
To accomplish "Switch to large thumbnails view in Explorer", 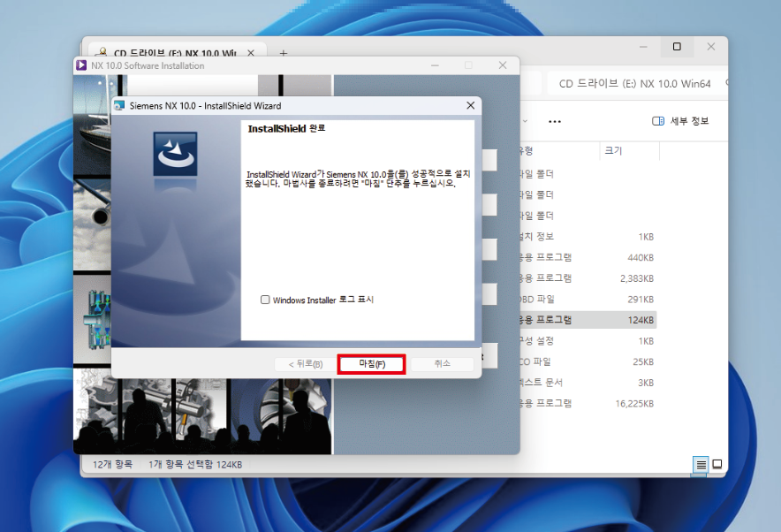I will 717,464.
